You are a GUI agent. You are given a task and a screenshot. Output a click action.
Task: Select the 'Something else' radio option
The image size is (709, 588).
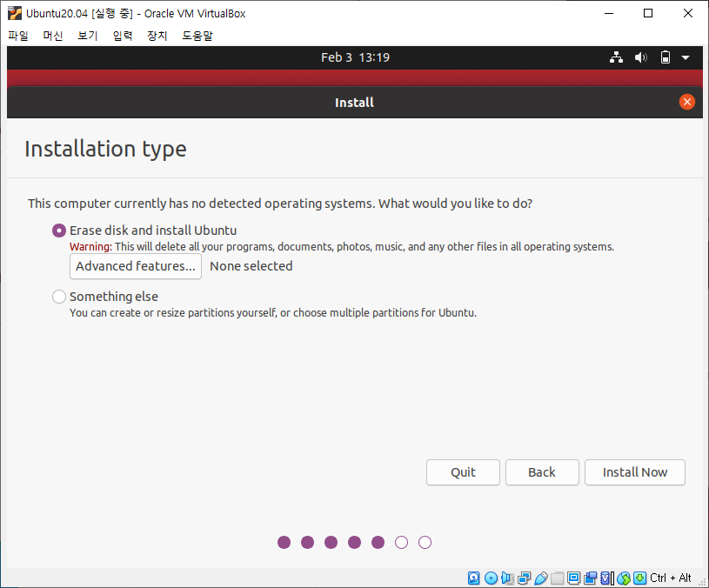(59, 297)
